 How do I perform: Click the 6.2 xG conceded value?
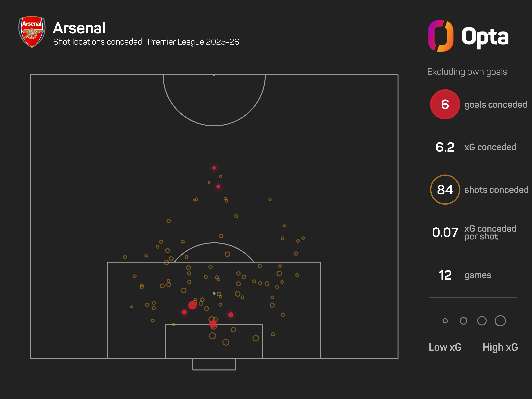tap(445, 147)
